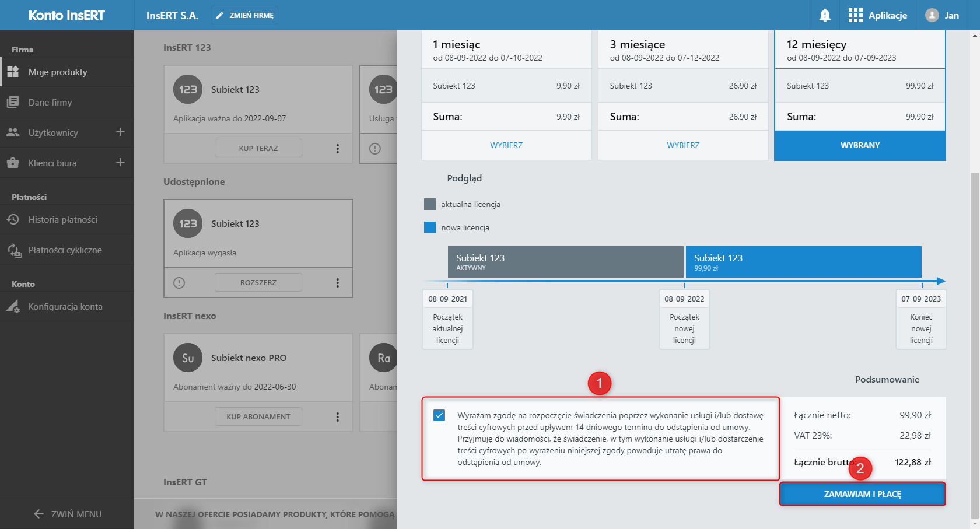The width and height of the screenshot is (980, 529).
Task: Open Historia płatności
Action: [67, 219]
